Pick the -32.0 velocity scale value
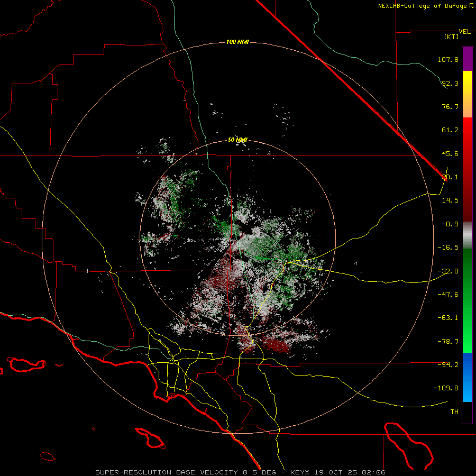 click(x=448, y=271)
